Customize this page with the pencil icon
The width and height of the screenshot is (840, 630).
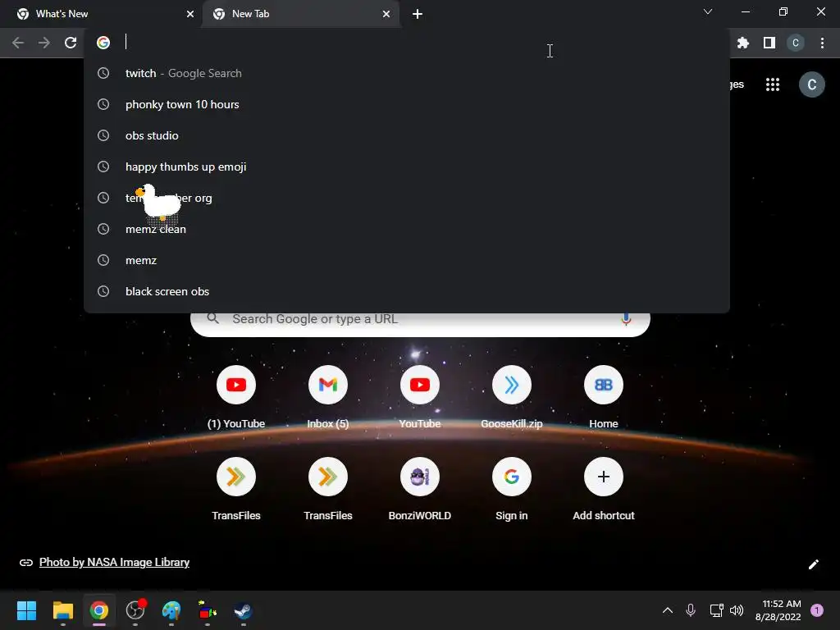coord(813,564)
